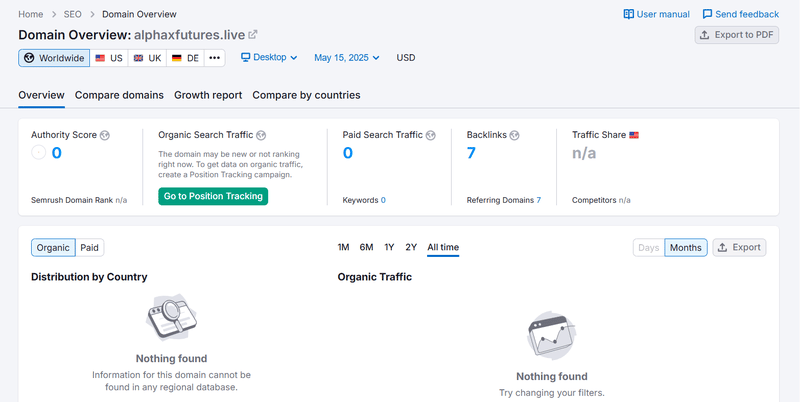The width and height of the screenshot is (800, 402).
Task: Open the May 15, 2025 date dropdown
Action: pos(347,58)
